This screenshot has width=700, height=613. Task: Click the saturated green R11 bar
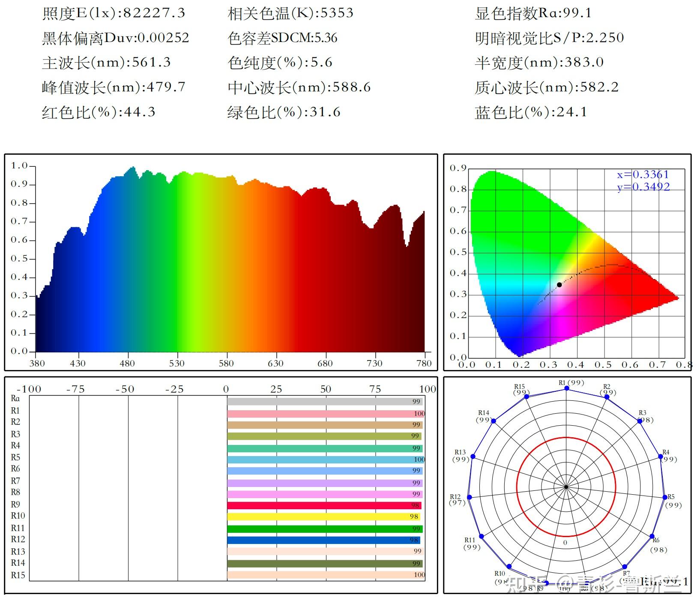[325, 529]
